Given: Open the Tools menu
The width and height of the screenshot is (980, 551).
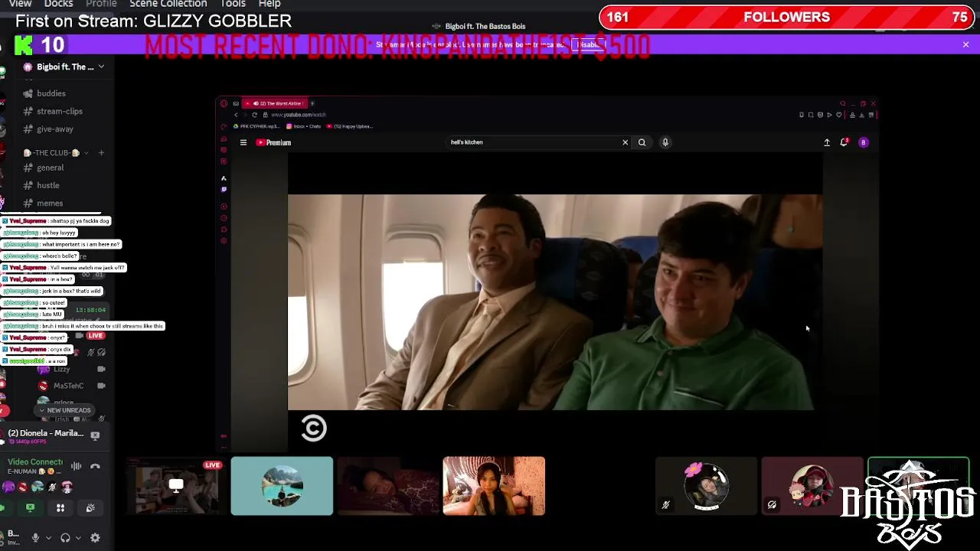Looking at the screenshot, I should [x=233, y=4].
